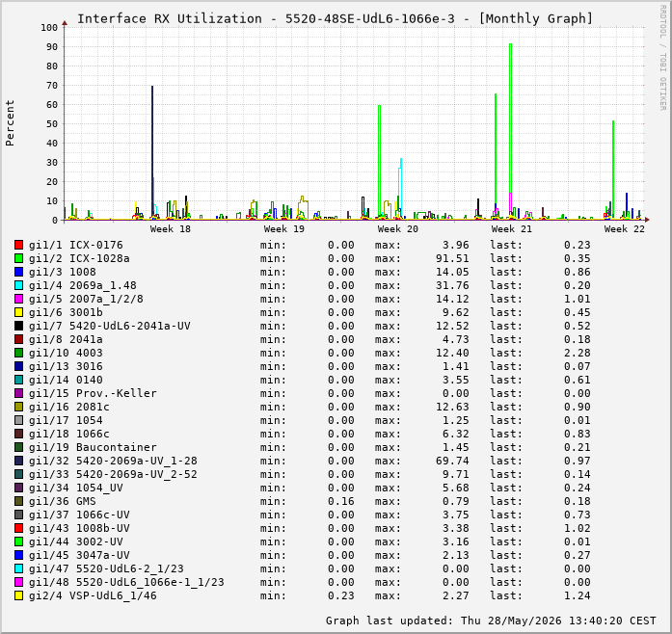
Task: Click the Week 19 axis label
Action: pos(284,228)
